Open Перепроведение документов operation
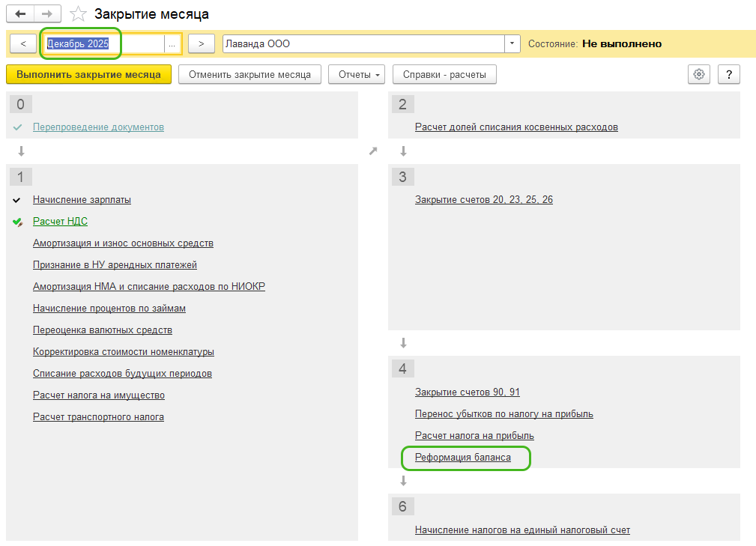This screenshot has height=546, width=756. pos(98,127)
